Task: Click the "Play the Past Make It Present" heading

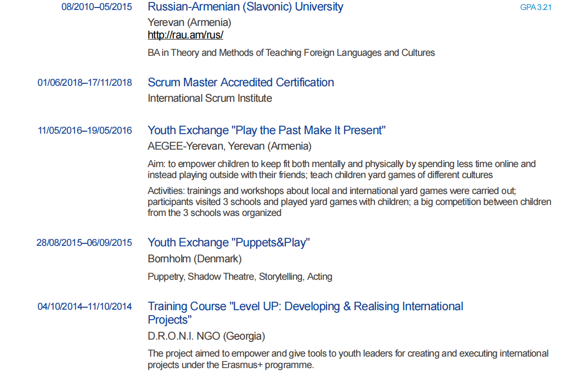Action: click(x=267, y=131)
